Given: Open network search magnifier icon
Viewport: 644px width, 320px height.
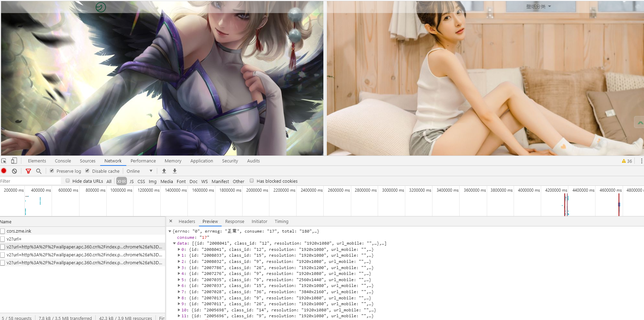Looking at the screenshot, I should pos(39,171).
